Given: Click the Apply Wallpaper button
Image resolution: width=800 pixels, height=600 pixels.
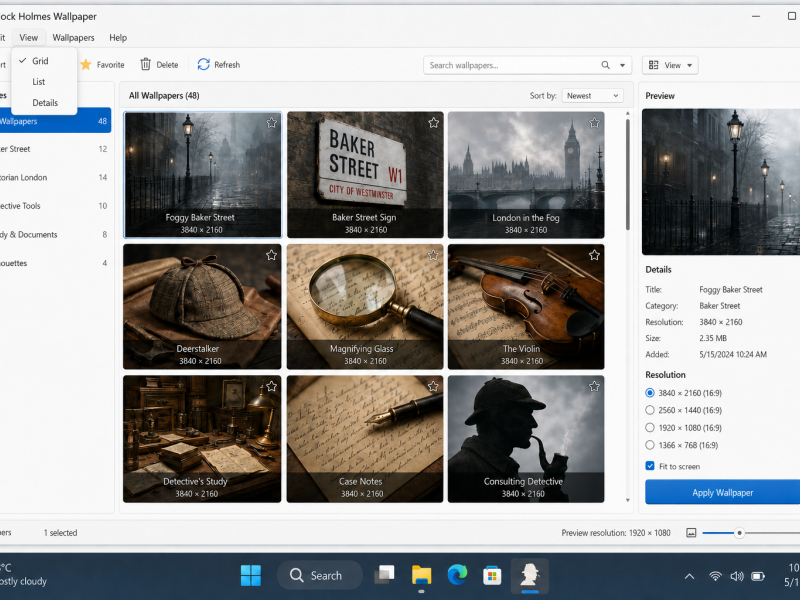Looking at the screenshot, I should pos(722,492).
